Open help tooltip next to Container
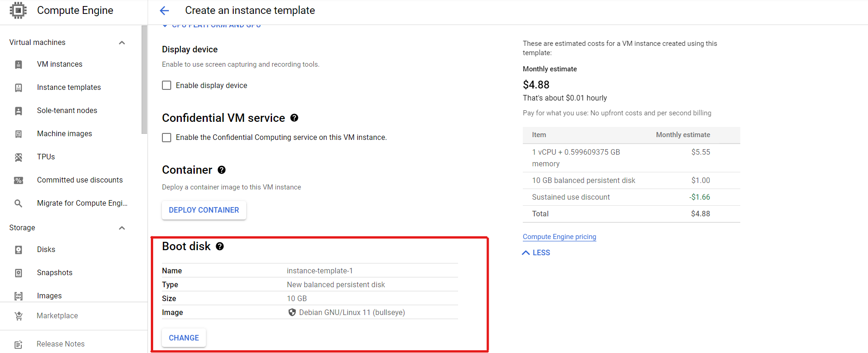Viewport: 868px width, 353px height. [222, 170]
